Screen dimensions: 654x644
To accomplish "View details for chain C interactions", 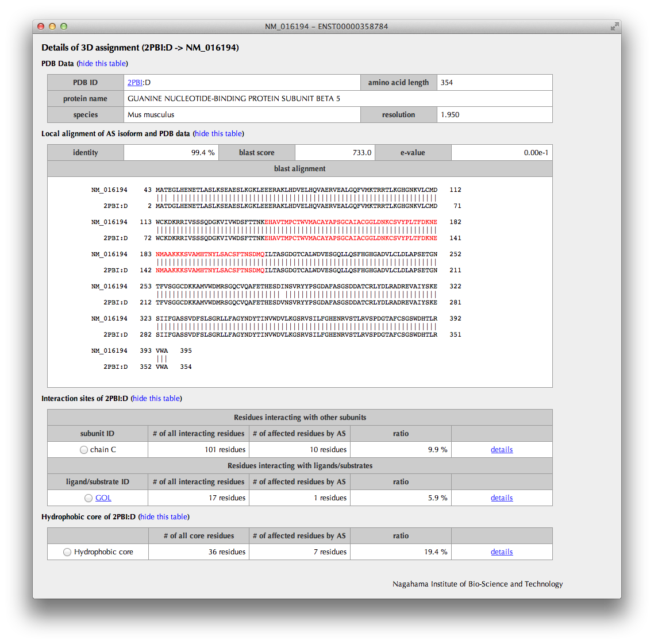I will click(501, 450).
